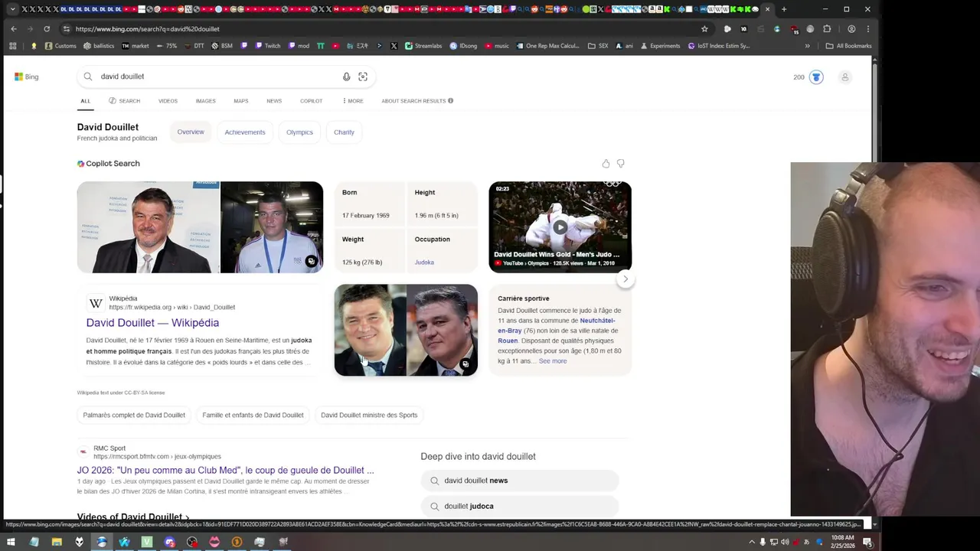
Task: Open File Explorer in the taskbar
Action: point(57,542)
